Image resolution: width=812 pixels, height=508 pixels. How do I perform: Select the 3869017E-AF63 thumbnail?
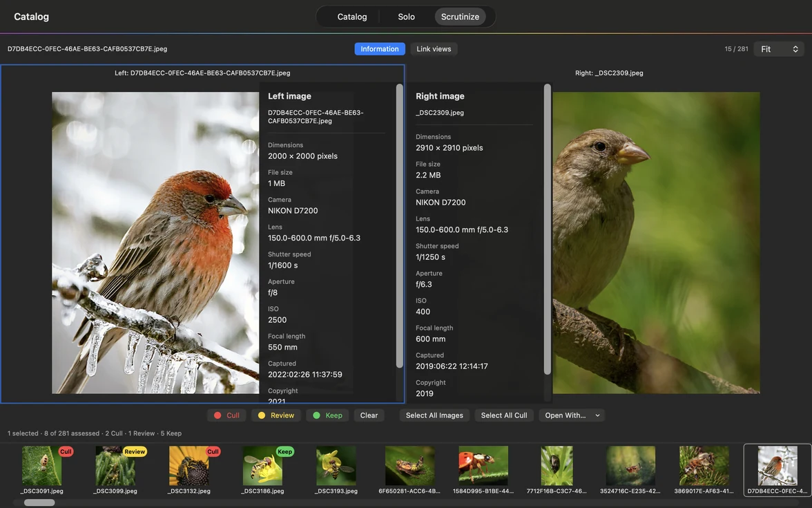pos(704,466)
